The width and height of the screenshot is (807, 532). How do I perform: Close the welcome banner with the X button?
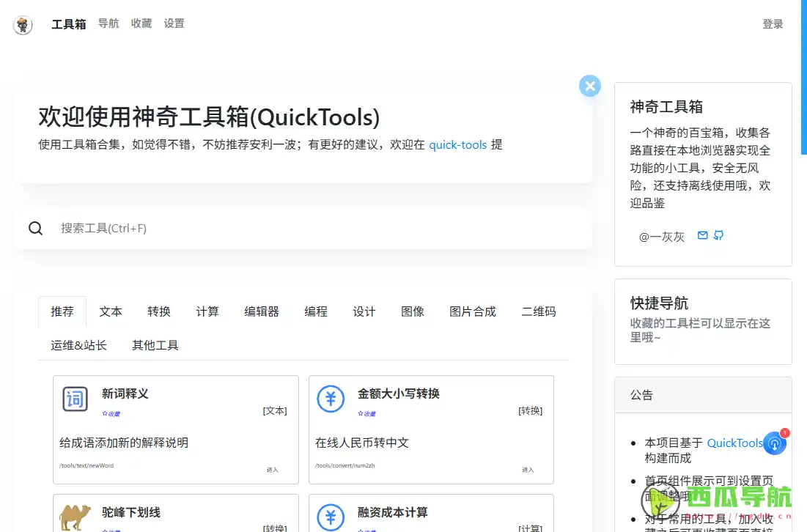(590, 86)
